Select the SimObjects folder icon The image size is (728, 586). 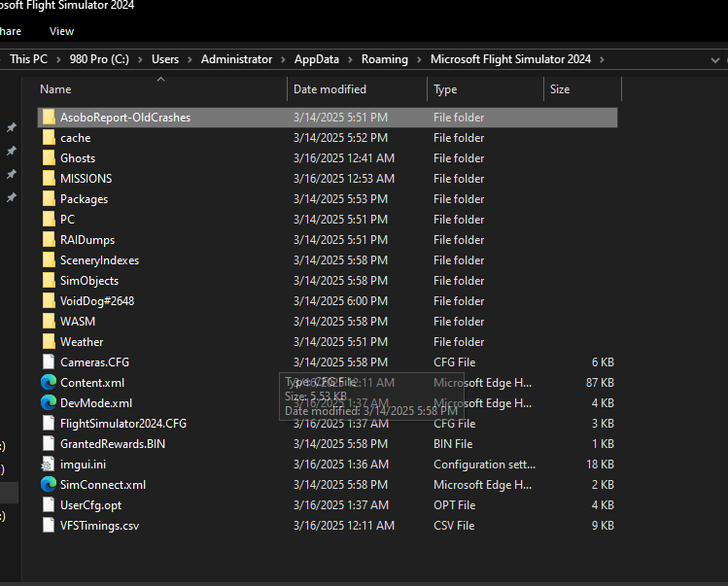(x=49, y=281)
